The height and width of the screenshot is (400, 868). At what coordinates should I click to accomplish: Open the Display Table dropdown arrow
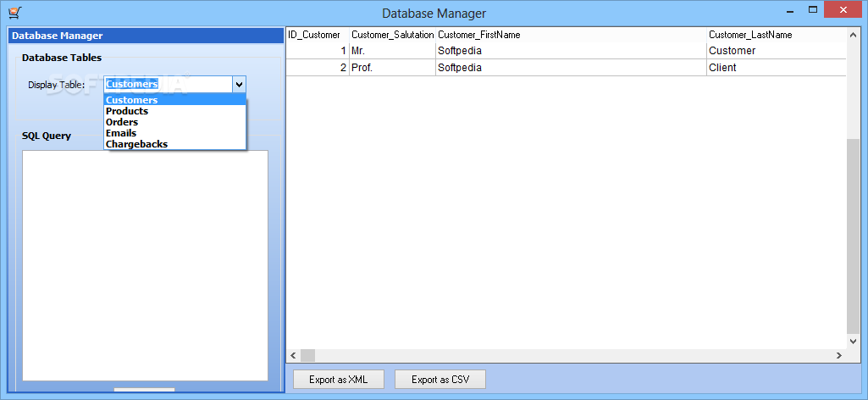pos(239,85)
